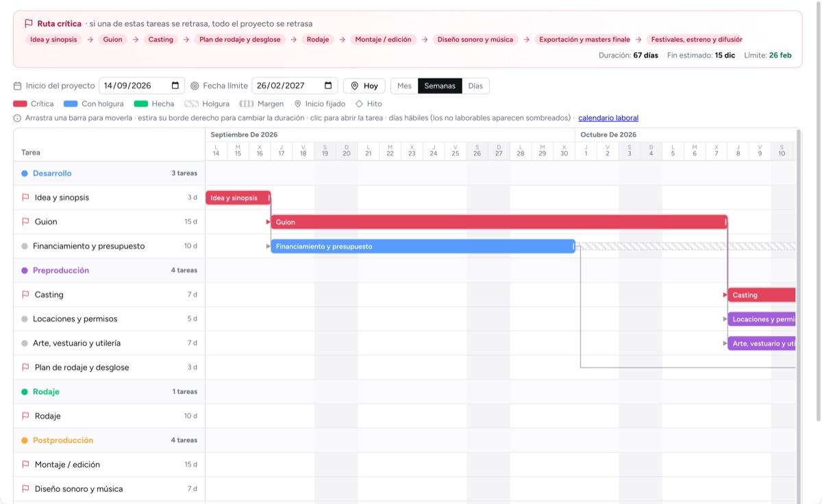The width and height of the screenshot is (822, 504).
Task: Select the Semanas view option
Action: tap(440, 86)
